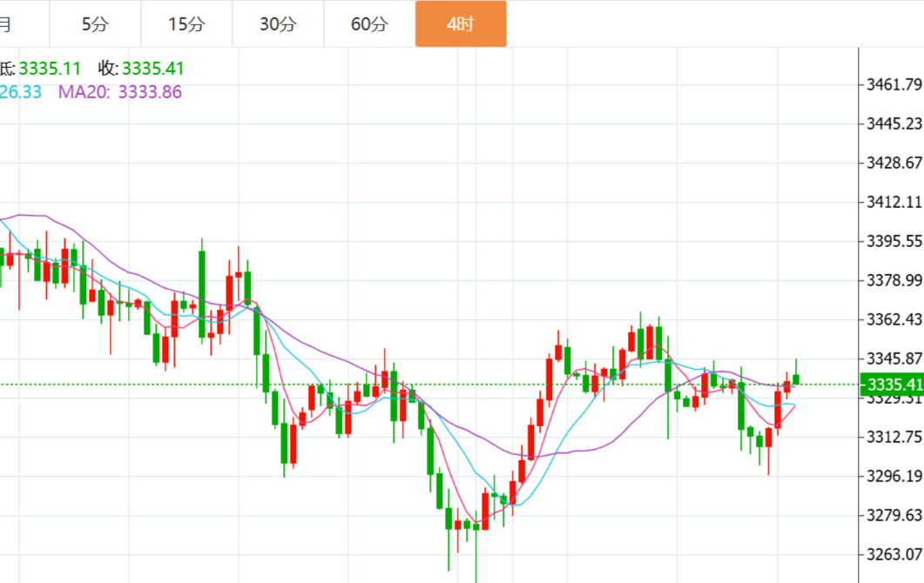Click the closing price 3335.41 value
Image resolution: width=924 pixels, height=583 pixels.
[153, 69]
